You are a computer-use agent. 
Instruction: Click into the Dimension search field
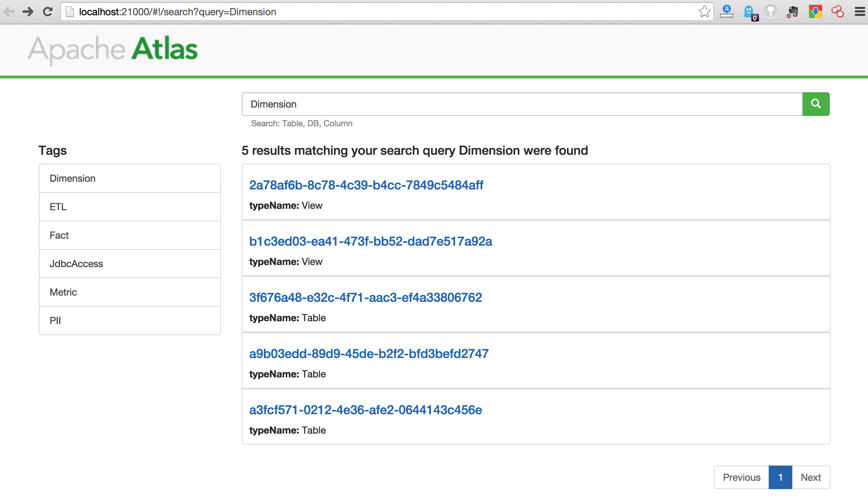pyautogui.click(x=521, y=104)
